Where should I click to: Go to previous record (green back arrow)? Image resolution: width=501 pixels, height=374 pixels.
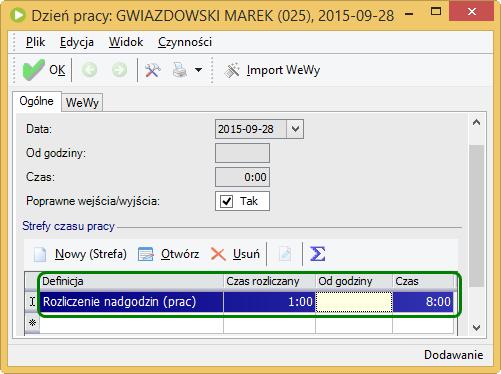89,70
